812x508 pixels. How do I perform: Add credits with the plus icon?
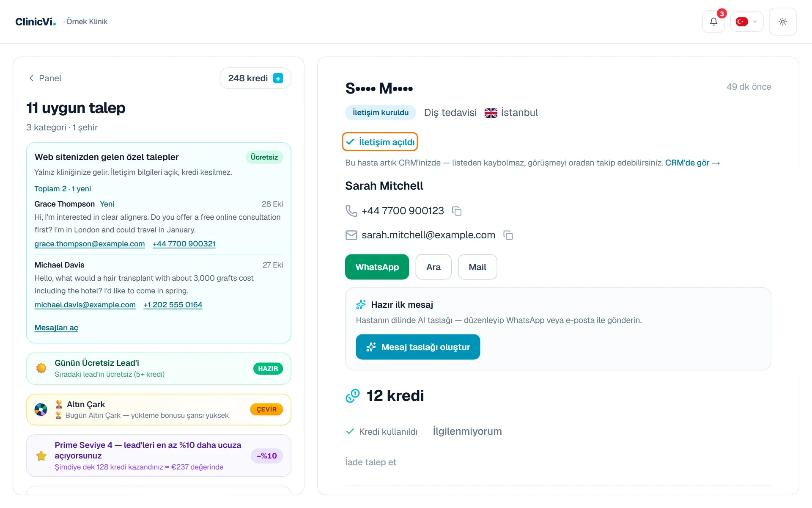coord(278,78)
